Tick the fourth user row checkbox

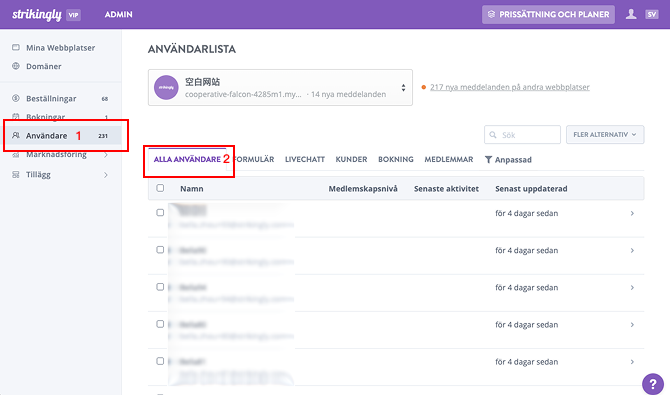[160, 324]
